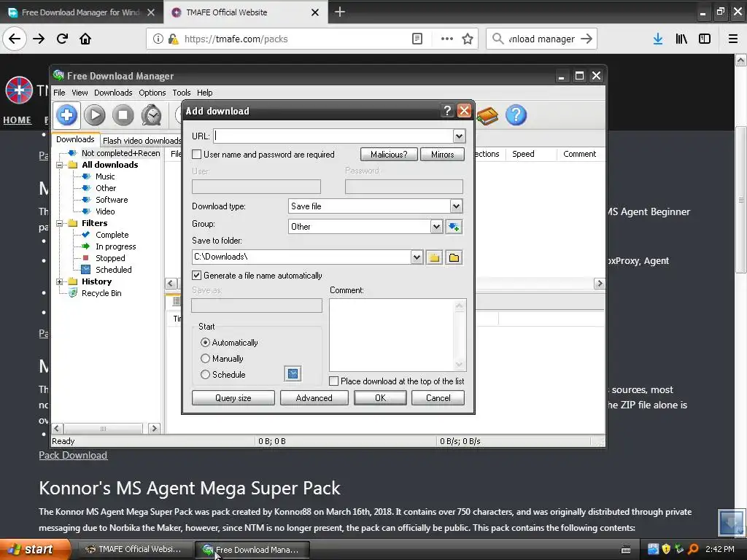The width and height of the screenshot is (747, 560).
Task: Collapse the All downloads tree node
Action: coord(60,165)
